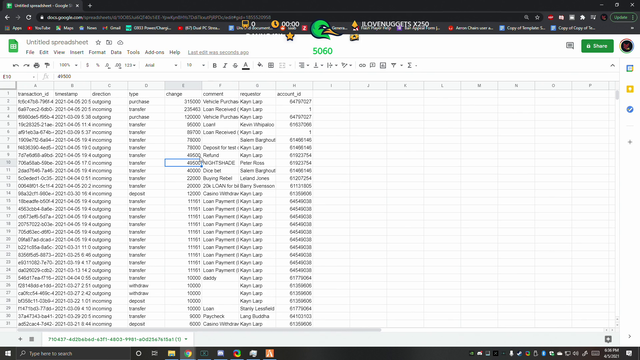Format cell as currency with dollar icon
This screenshot has width=640, height=360.
click(x=87, y=65)
